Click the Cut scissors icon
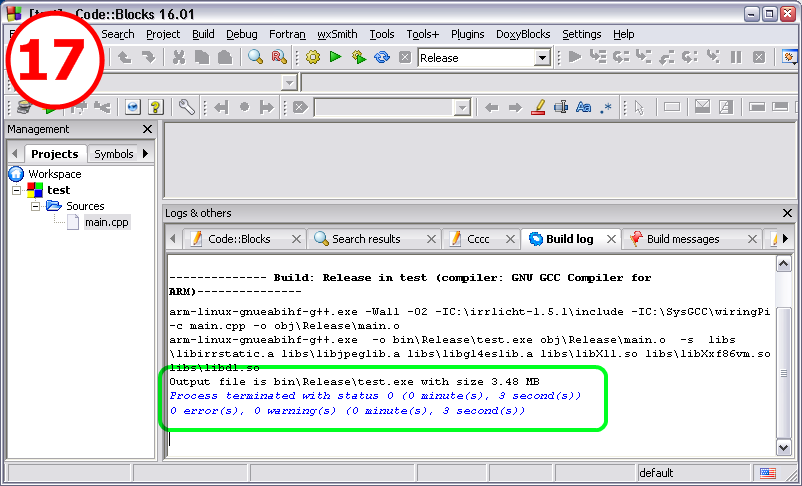The image size is (802, 486). point(179,57)
